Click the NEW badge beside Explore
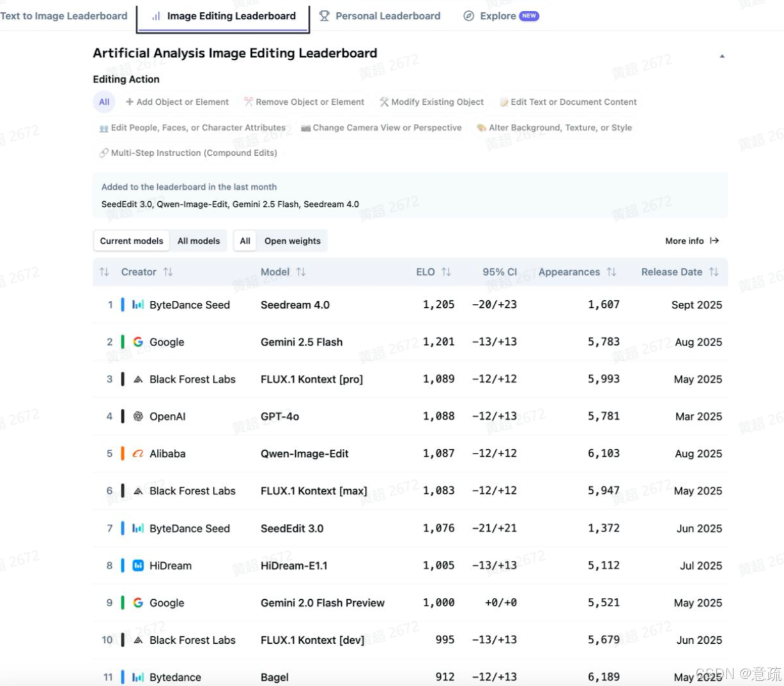 (529, 16)
